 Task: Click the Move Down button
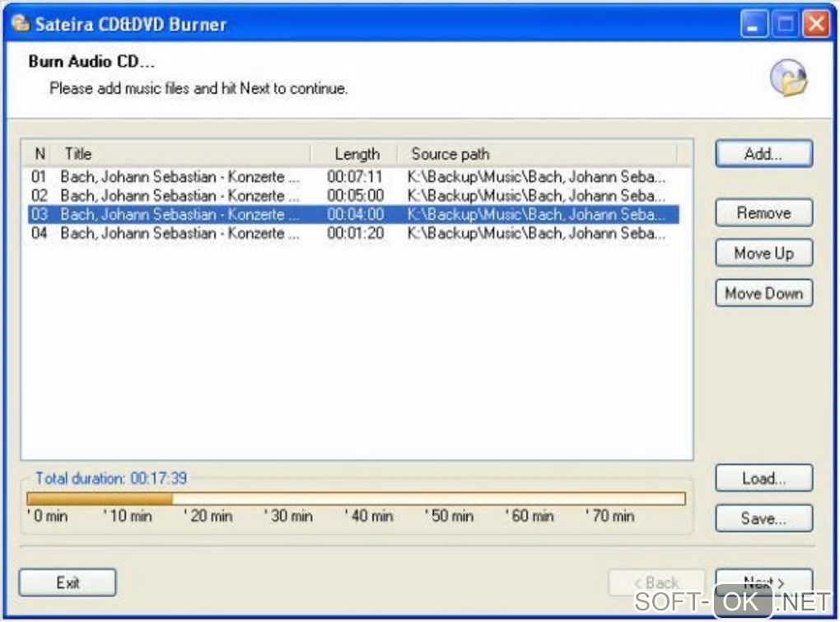764,293
